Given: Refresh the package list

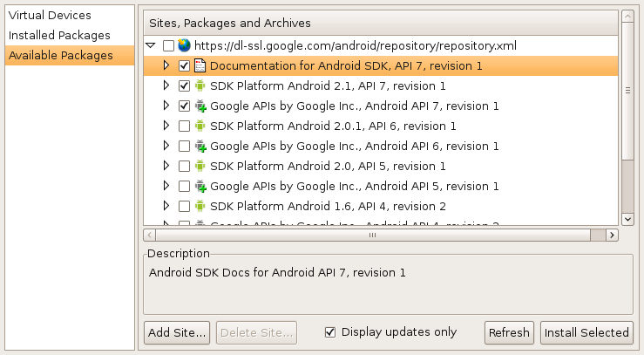Looking at the screenshot, I should point(509,332).
